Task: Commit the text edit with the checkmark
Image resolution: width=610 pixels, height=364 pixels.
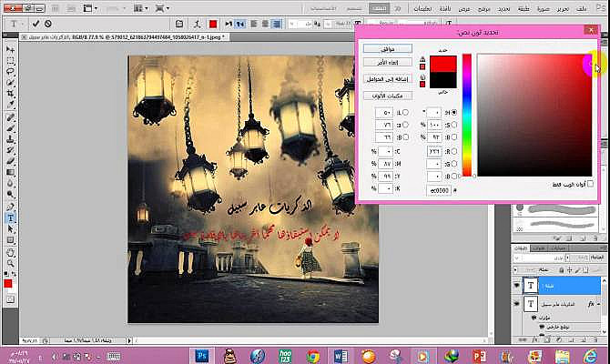Action: pyautogui.click(x=36, y=24)
